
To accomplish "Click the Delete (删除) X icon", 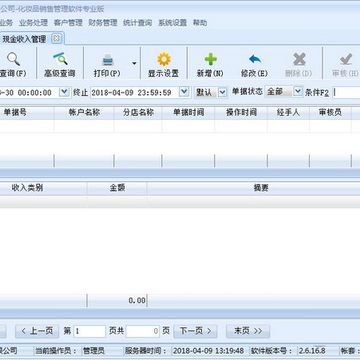I will [x=299, y=60].
